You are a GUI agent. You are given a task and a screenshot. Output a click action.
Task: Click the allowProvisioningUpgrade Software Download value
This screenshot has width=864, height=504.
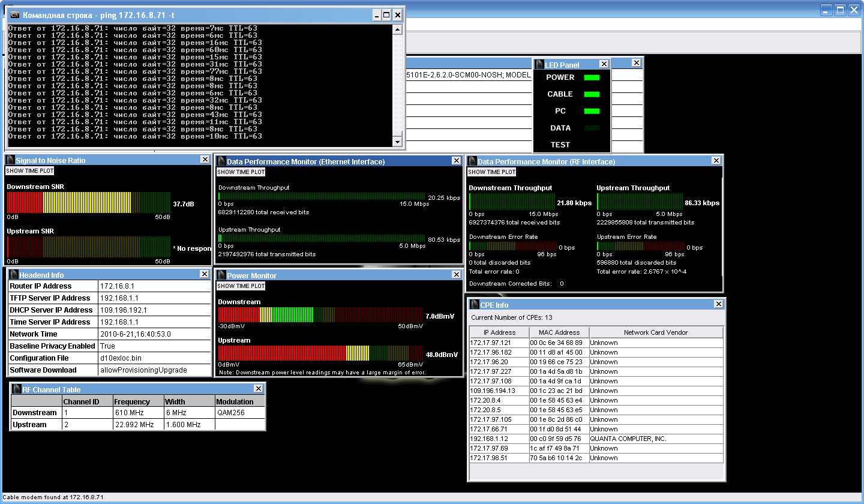(154, 370)
